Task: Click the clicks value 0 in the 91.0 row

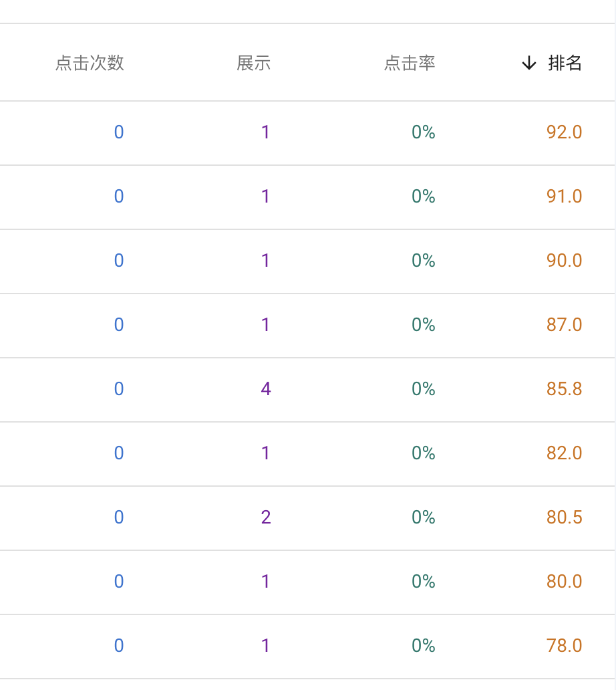Action: (x=119, y=197)
